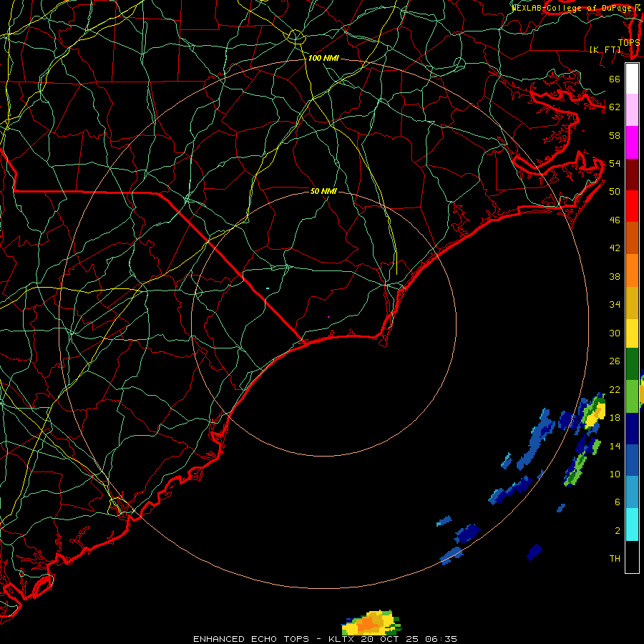Click the 50 NMI range ring label
Viewport: 644px width, 644px height.
[323, 191]
